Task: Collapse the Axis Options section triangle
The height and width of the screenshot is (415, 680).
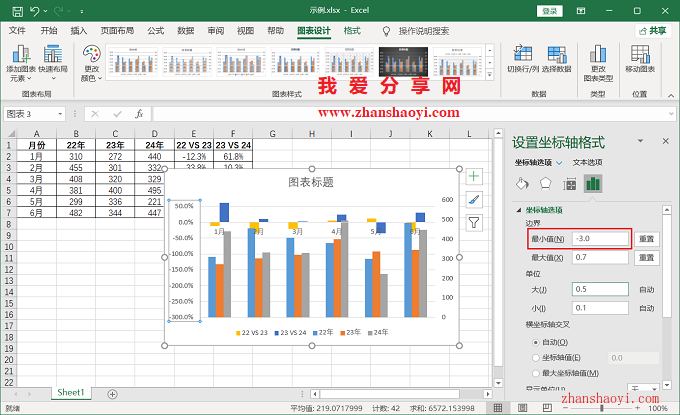Action: coord(518,210)
